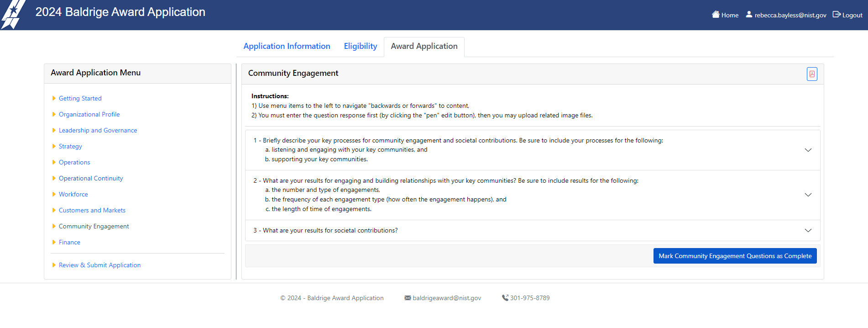Select Customers and Markets menu item
Image resolution: width=868 pixels, height=328 pixels.
click(92, 210)
